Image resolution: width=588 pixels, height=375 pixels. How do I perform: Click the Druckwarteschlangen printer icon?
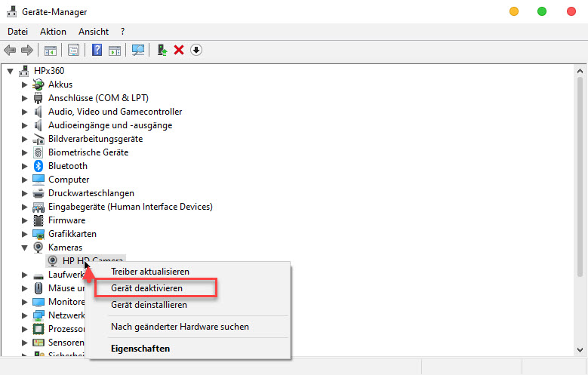pos(38,193)
